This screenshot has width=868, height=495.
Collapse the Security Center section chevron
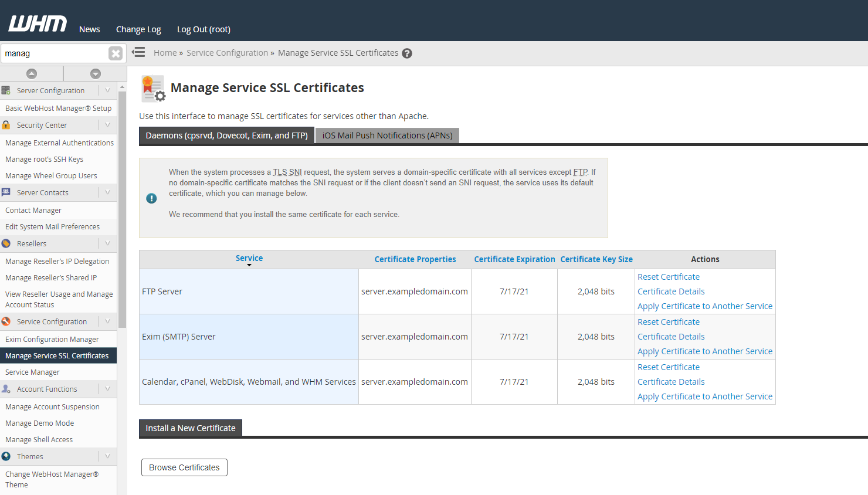(x=107, y=125)
